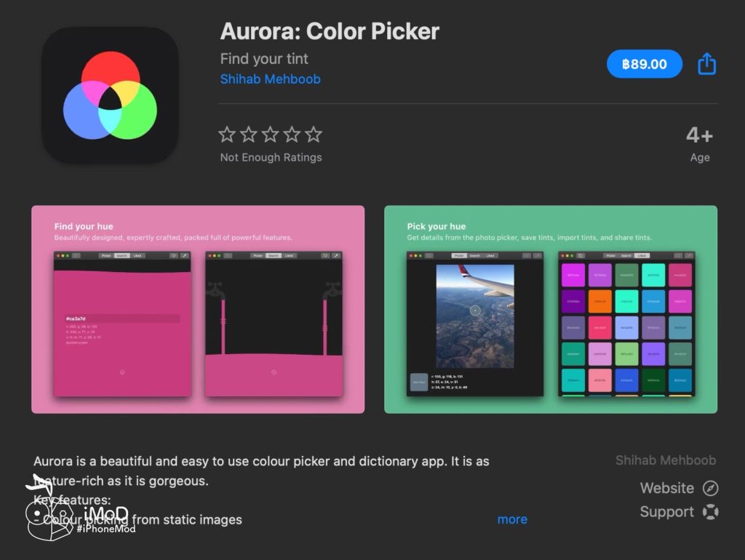Click the eyedropper icon in the pink Picker window

tap(185, 255)
